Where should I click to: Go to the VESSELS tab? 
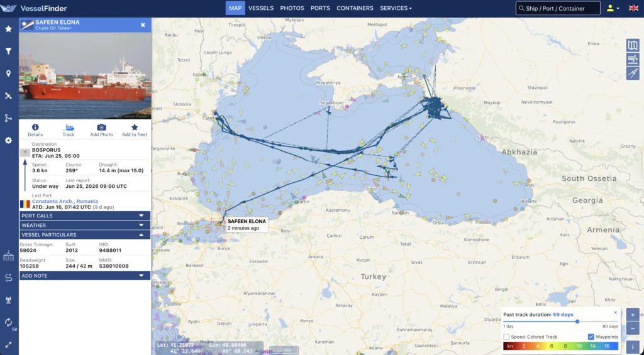point(261,8)
